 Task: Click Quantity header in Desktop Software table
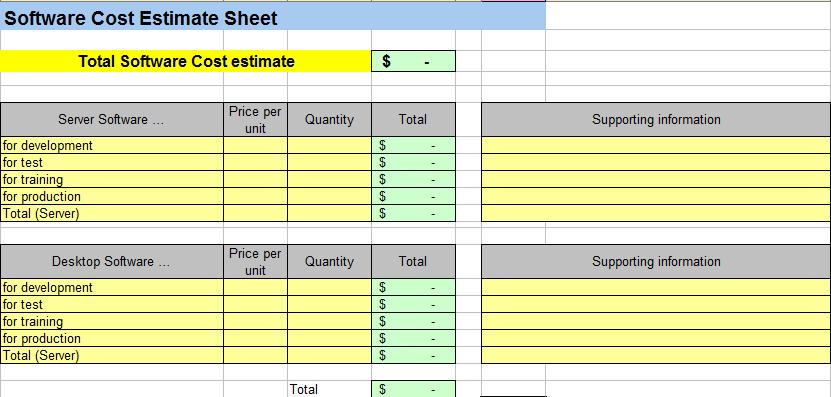pyautogui.click(x=329, y=261)
